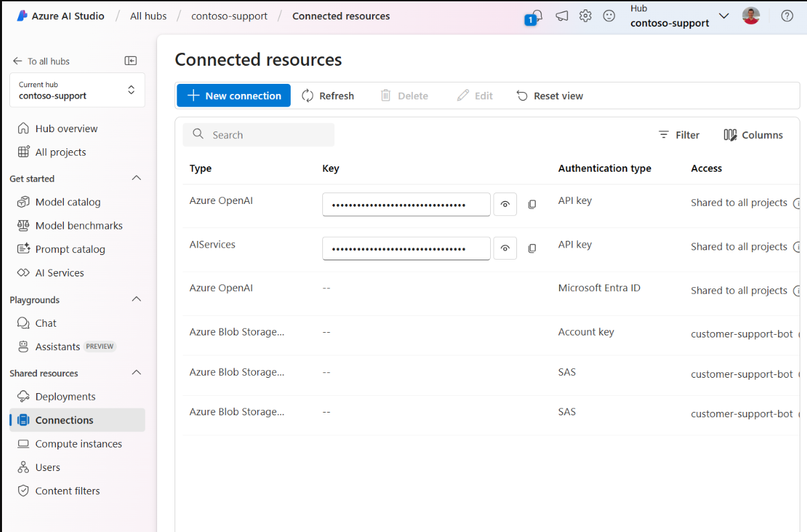The height and width of the screenshot is (532, 807).
Task: Open notifications bell icon
Action: pyautogui.click(x=536, y=16)
